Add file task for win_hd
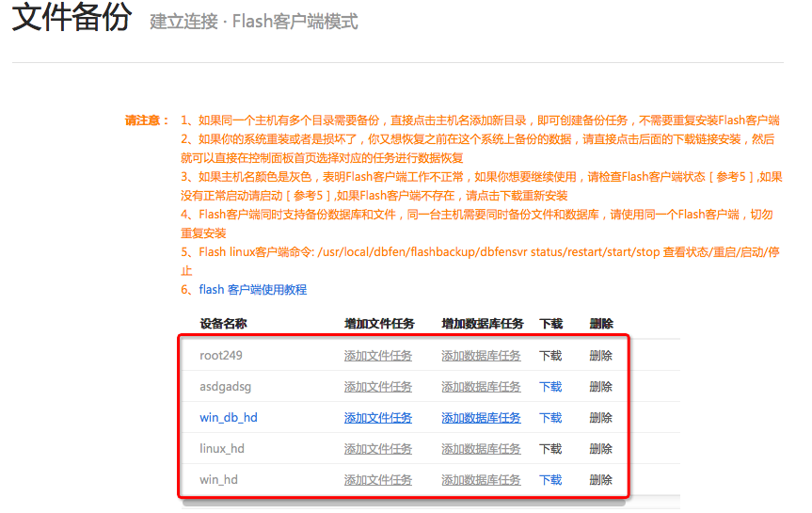 377,480
